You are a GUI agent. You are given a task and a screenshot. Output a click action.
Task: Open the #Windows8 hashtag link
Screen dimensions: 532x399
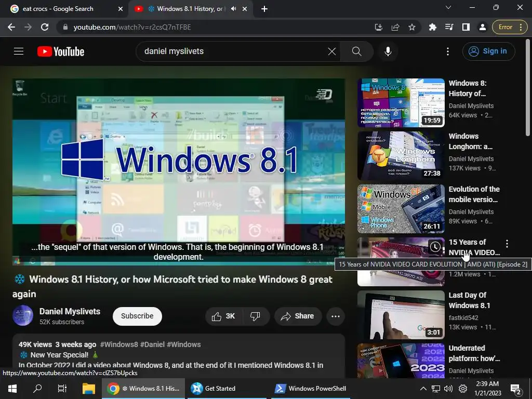coord(119,344)
